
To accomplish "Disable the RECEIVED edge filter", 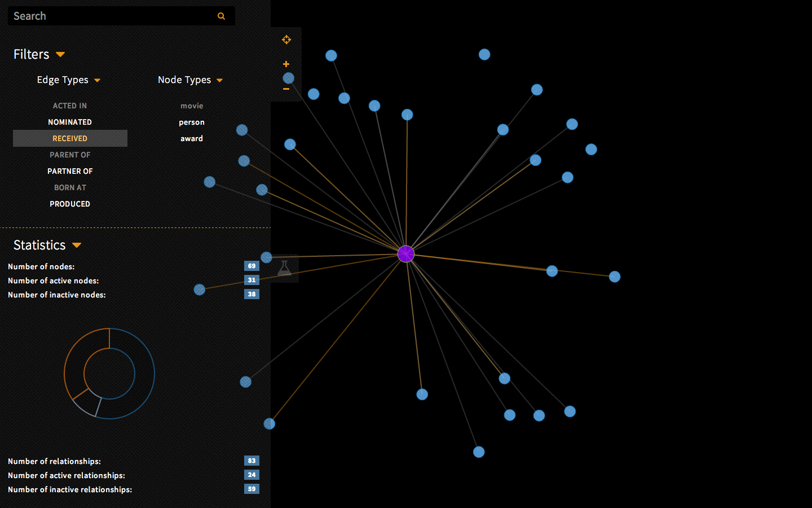I will point(70,138).
